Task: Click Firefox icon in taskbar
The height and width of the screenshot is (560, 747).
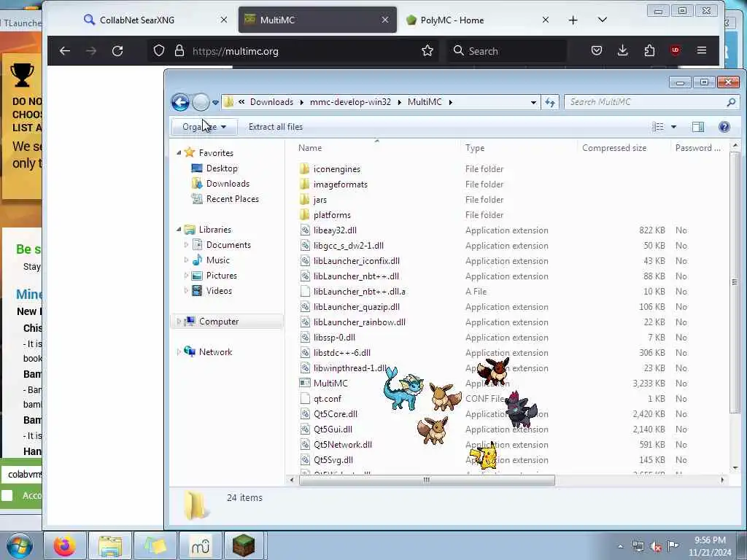Action: (x=64, y=545)
